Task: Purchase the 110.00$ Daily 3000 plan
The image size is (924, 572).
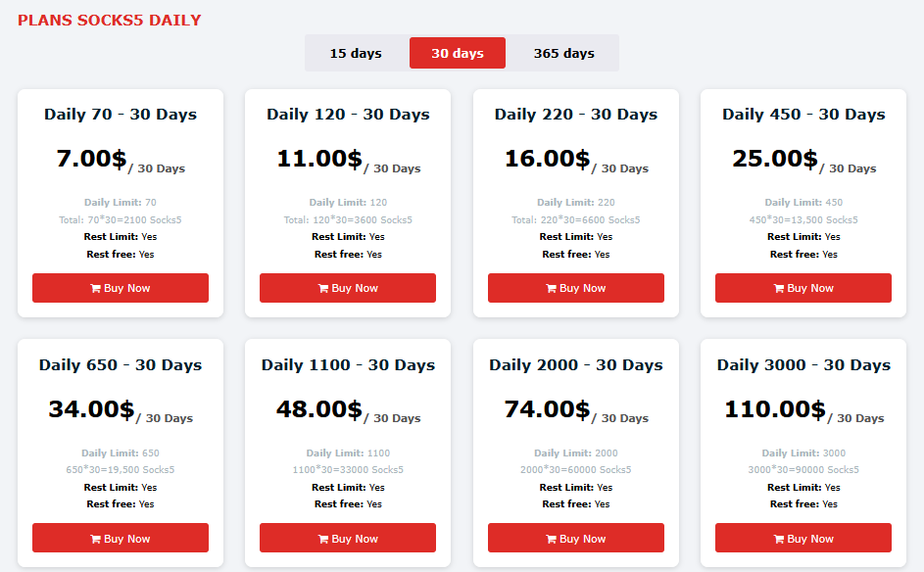Action: coord(803,538)
